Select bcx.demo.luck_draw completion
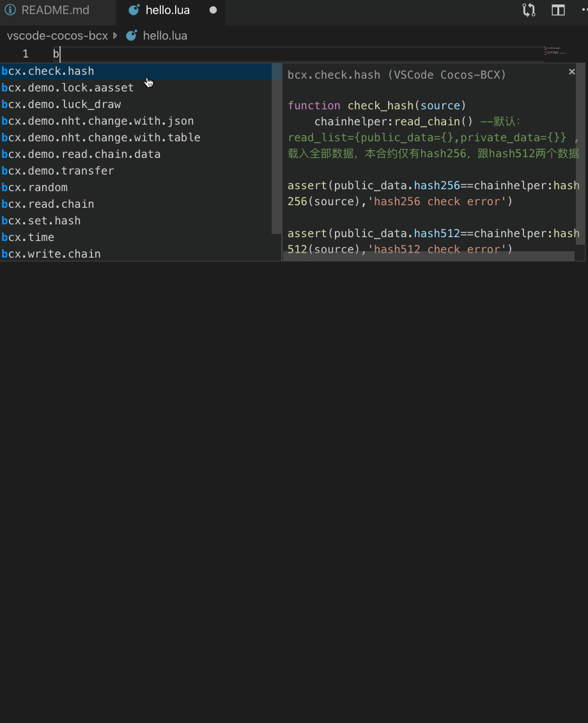The image size is (588, 723). click(135, 104)
